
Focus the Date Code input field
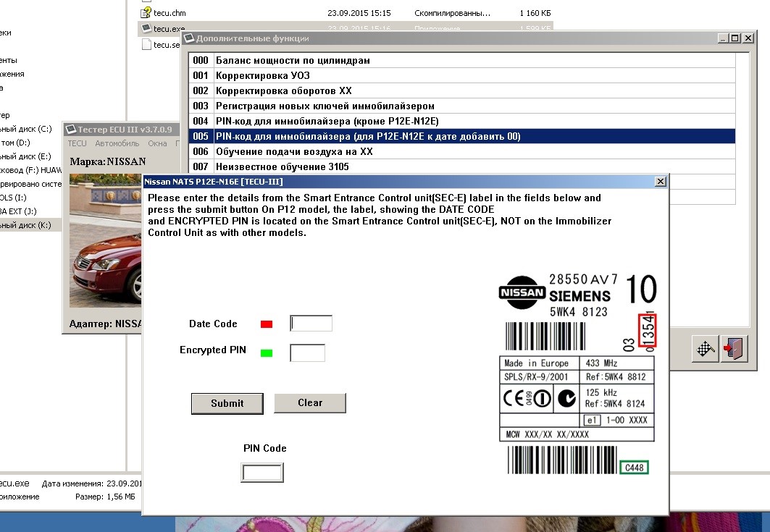pos(311,324)
